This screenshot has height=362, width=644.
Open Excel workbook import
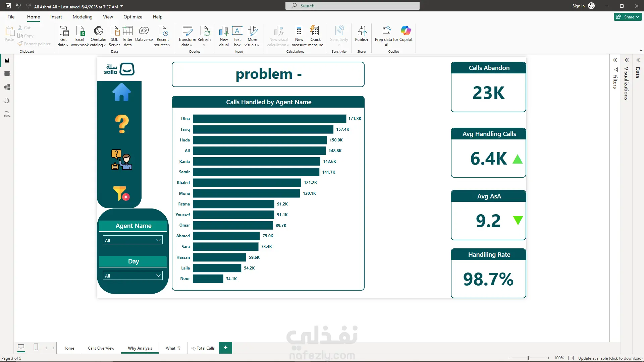(x=80, y=36)
